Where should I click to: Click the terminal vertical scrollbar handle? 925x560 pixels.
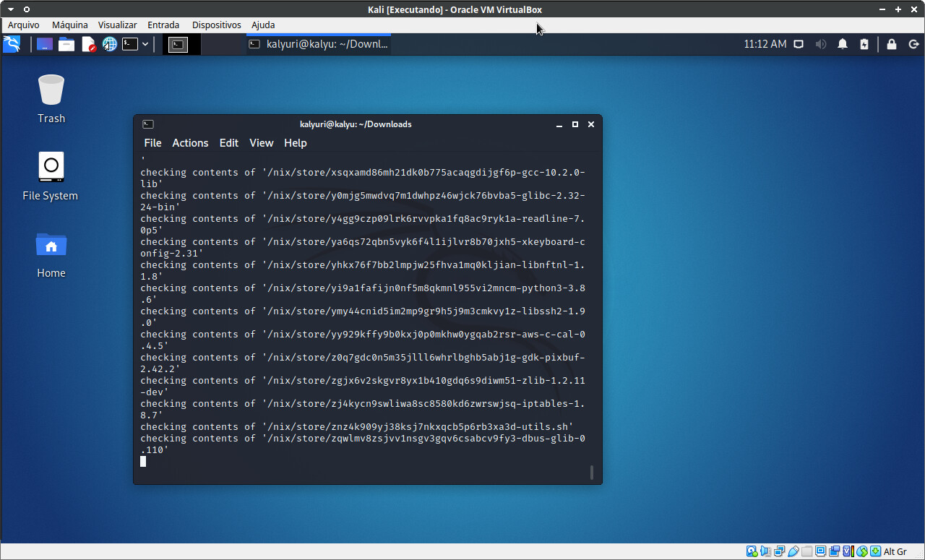pyautogui.click(x=592, y=473)
